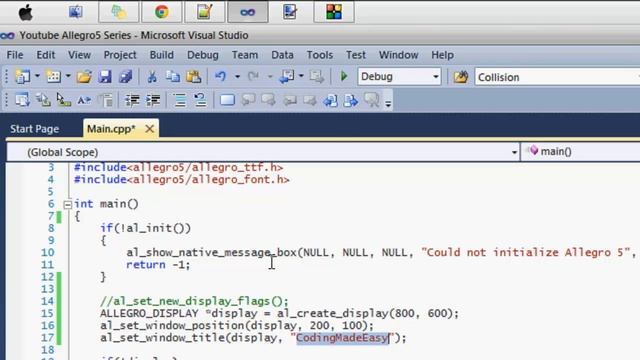Click the Display Word Completion icon

point(84,100)
